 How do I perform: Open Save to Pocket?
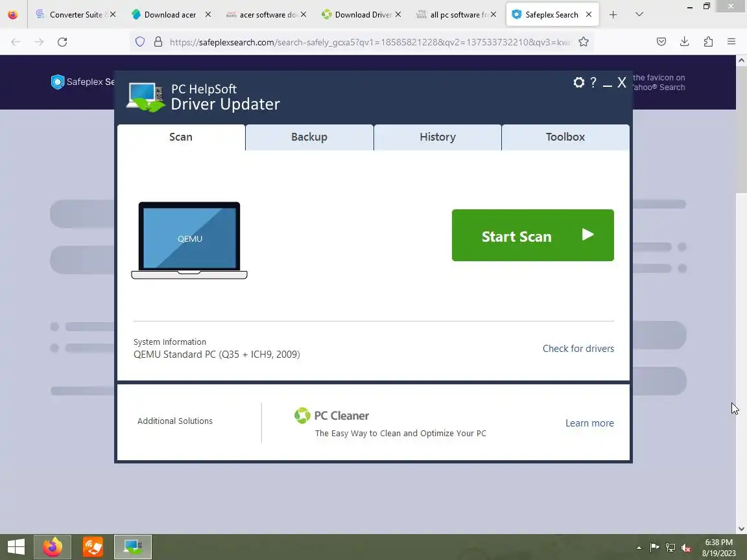point(661,42)
